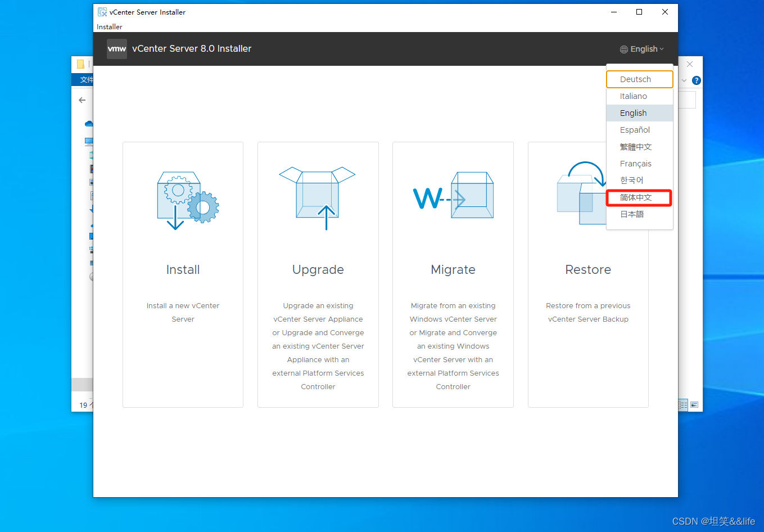
Task: Click 'vCenter Server 8.0 Installer' header title
Action: click(x=192, y=49)
